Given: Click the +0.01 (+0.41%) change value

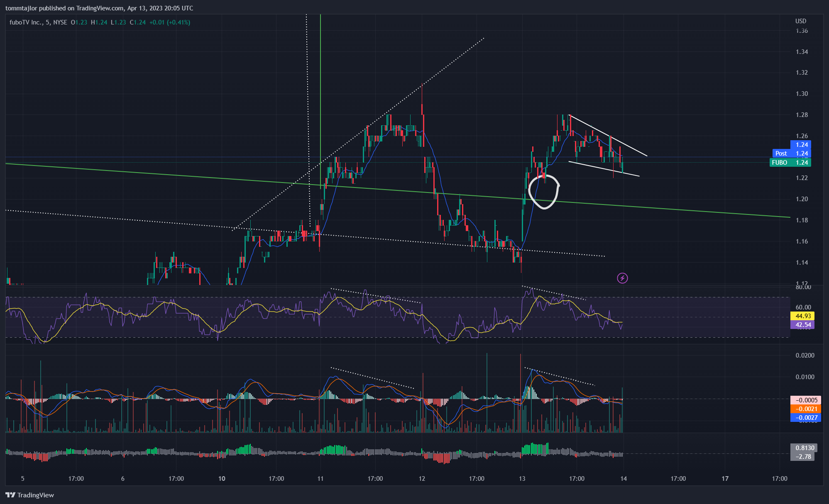Looking at the screenshot, I should pyautogui.click(x=170, y=22).
